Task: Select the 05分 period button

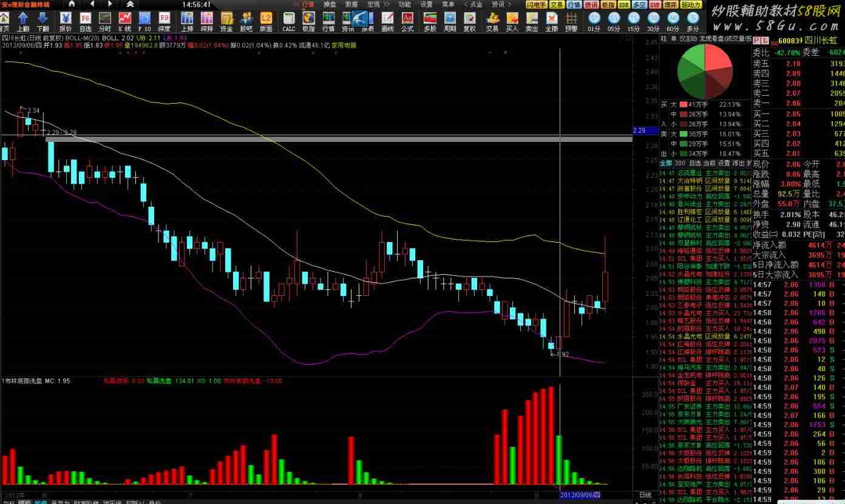Action: pyautogui.click(x=614, y=21)
